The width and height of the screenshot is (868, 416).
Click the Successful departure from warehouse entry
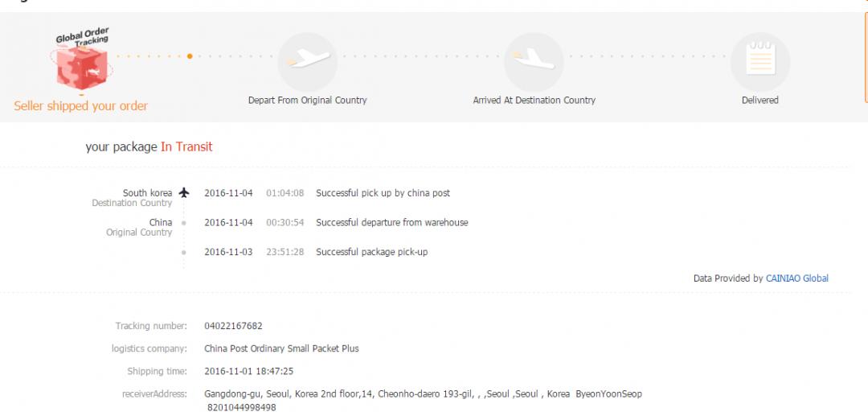point(391,223)
